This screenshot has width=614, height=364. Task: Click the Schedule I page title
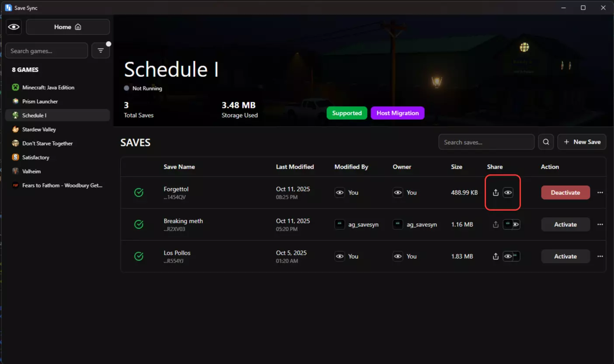(x=171, y=70)
